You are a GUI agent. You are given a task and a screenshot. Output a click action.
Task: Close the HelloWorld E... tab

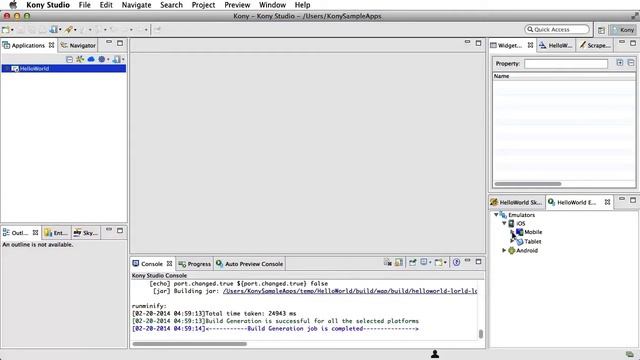(x=607, y=202)
